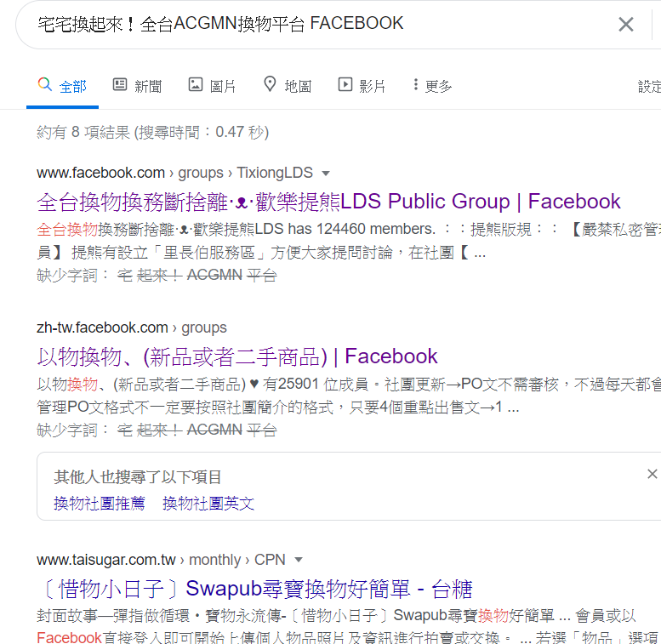Screen dimensions: 661x644
Task: Click snippet text about 124460 members
Action: (349, 241)
